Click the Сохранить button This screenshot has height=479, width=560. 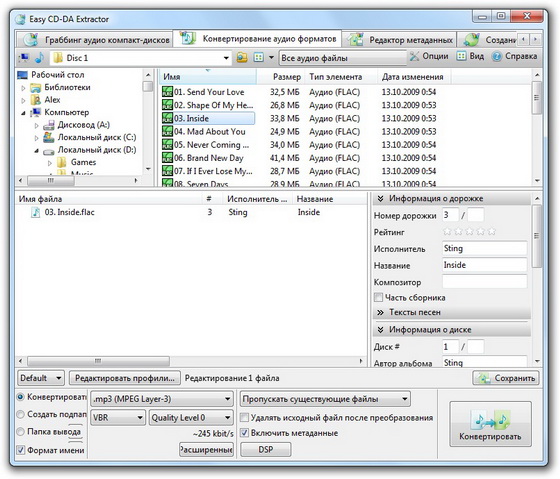click(506, 378)
